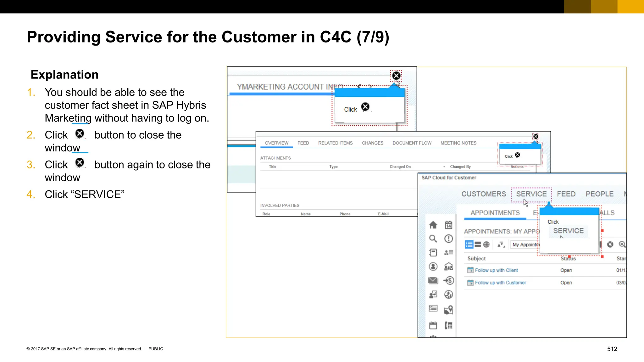644x362 pixels.
Task: Select the CUSTOMERS menu tab
Action: pyautogui.click(x=484, y=194)
